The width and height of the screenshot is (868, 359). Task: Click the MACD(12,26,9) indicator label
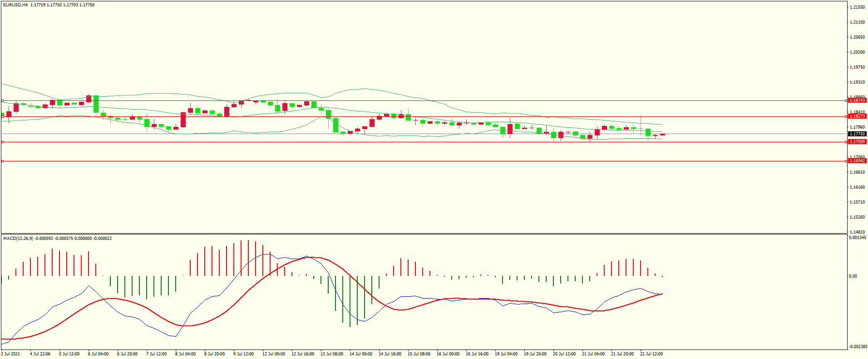click(x=18, y=239)
